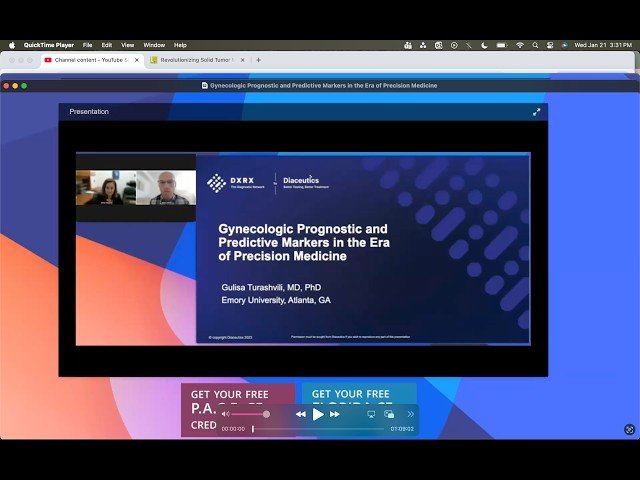This screenshot has width=640, height=480.
Task: Expand the Presentation panel to fullscreen
Action: point(536,112)
